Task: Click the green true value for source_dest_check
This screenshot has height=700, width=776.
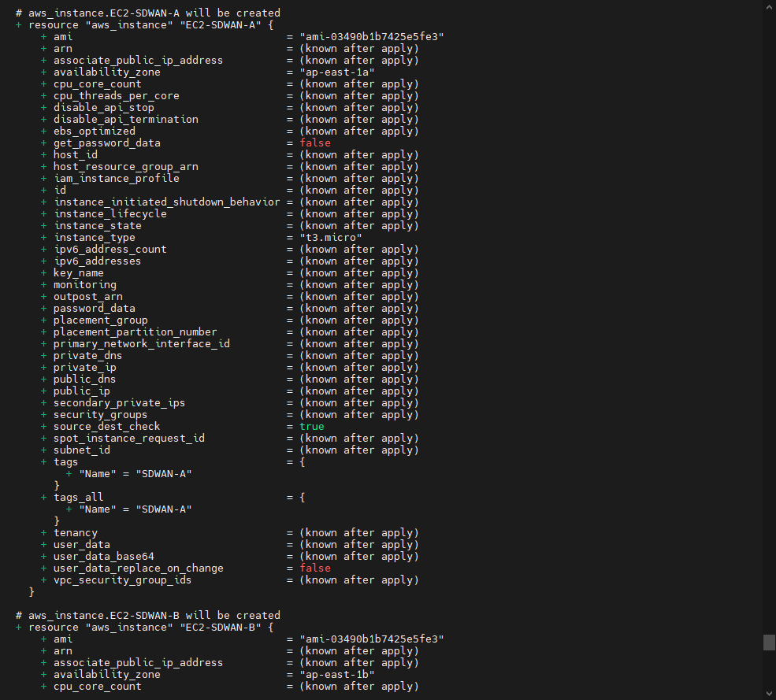Action: (312, 427)
